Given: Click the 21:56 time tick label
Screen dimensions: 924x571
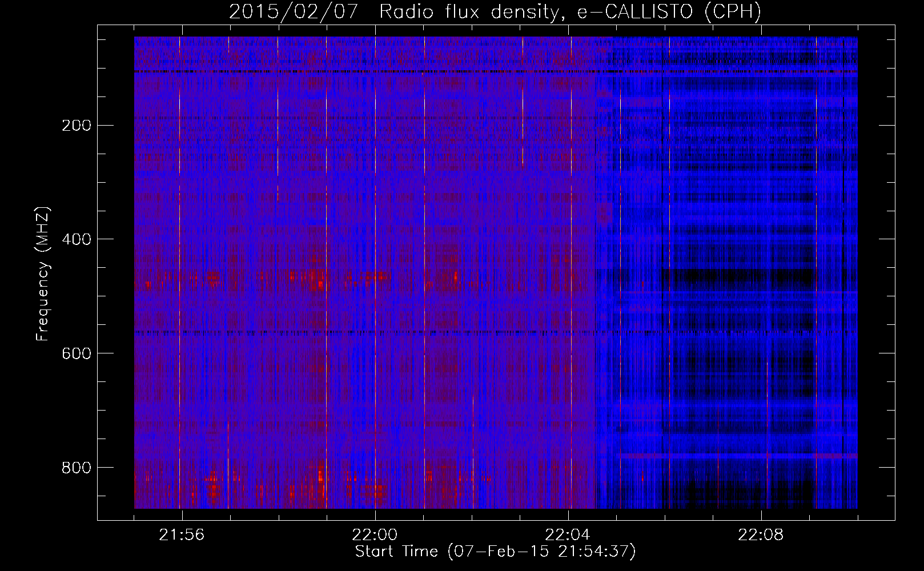Looking at the screenshot, I should tap(182, 535).
